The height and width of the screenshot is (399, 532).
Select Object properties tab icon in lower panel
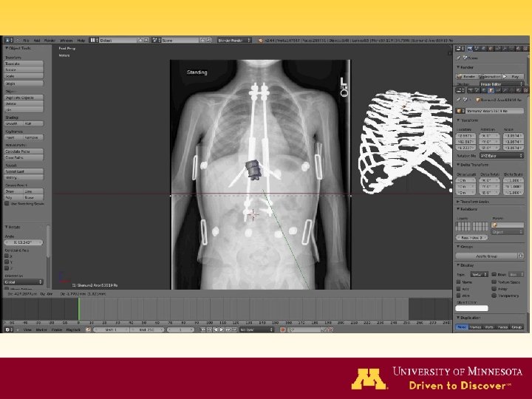491,90
